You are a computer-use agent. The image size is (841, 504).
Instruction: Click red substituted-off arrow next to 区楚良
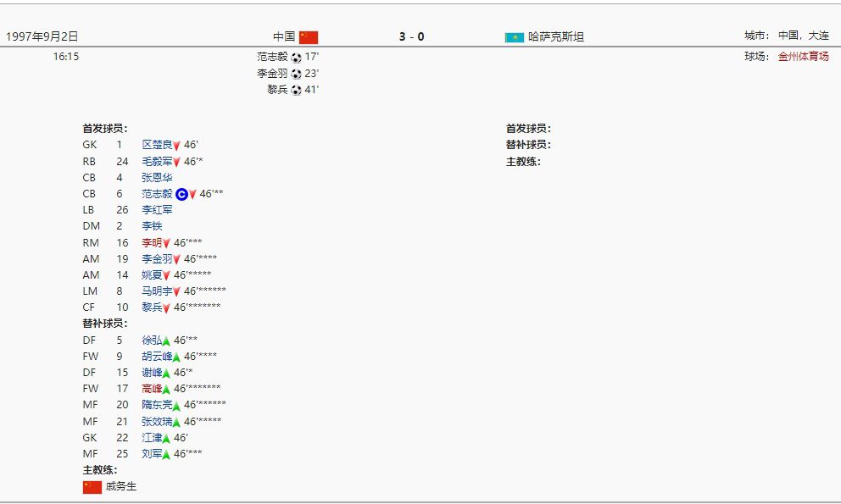pyautogui.click(x=177, y=146)
